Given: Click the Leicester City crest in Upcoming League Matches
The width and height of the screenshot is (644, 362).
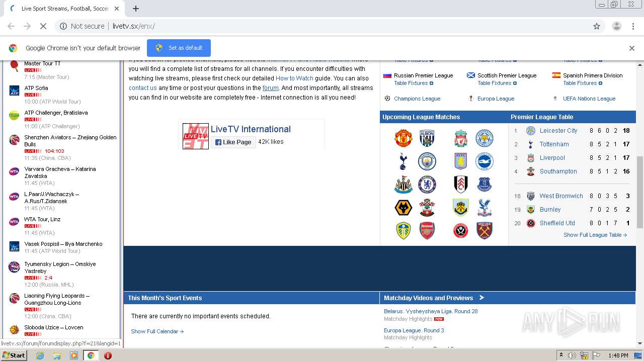Looking at the screenshot, I should 485,138.
